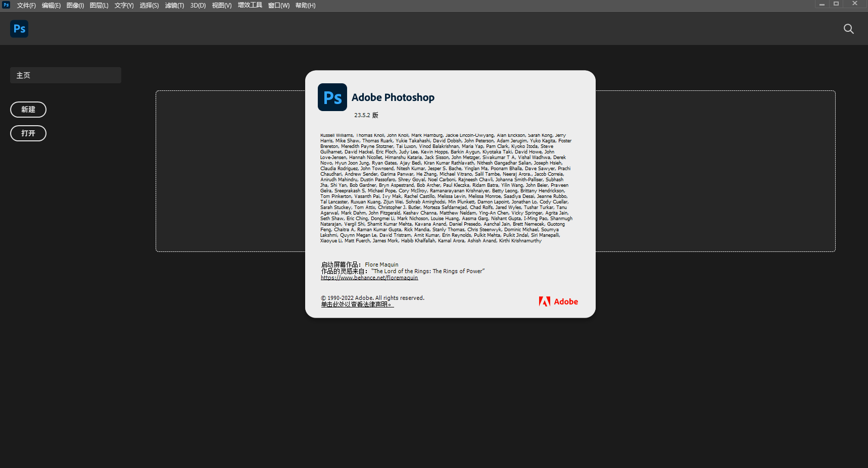
Task: Open the 滤镜 menu
Action: point(174,5)
